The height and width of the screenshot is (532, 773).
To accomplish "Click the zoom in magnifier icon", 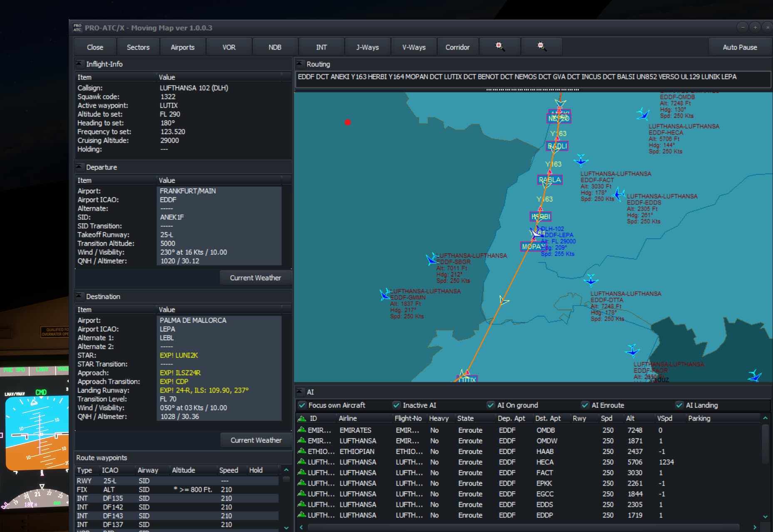I will 500,47.
